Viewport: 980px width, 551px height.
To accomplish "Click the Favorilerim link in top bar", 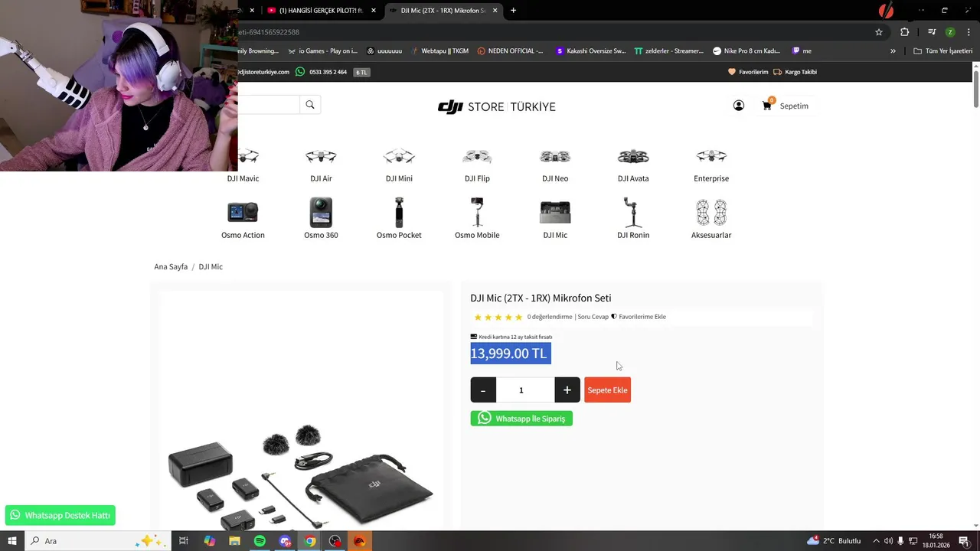I will (748, 72).
